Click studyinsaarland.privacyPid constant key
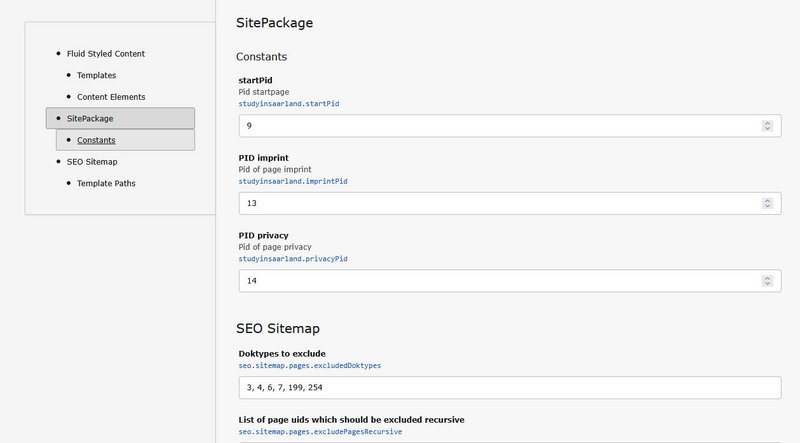This screenshot has height=443, width=800. tap(293, 259)
